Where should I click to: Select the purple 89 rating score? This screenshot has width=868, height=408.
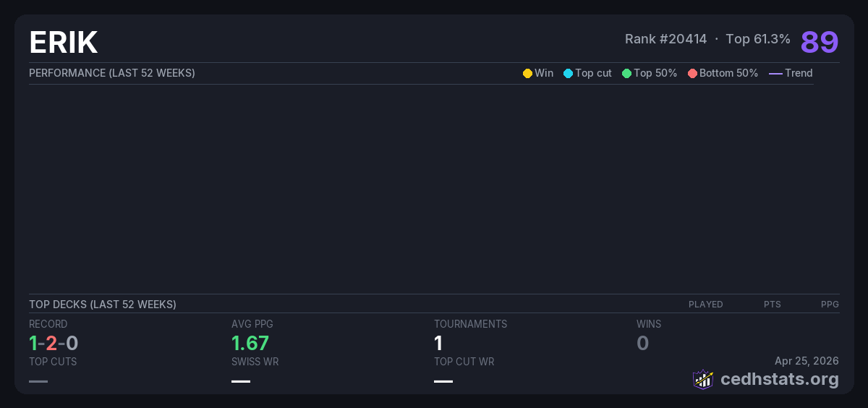pyautogui.click(x=819, y=42)
